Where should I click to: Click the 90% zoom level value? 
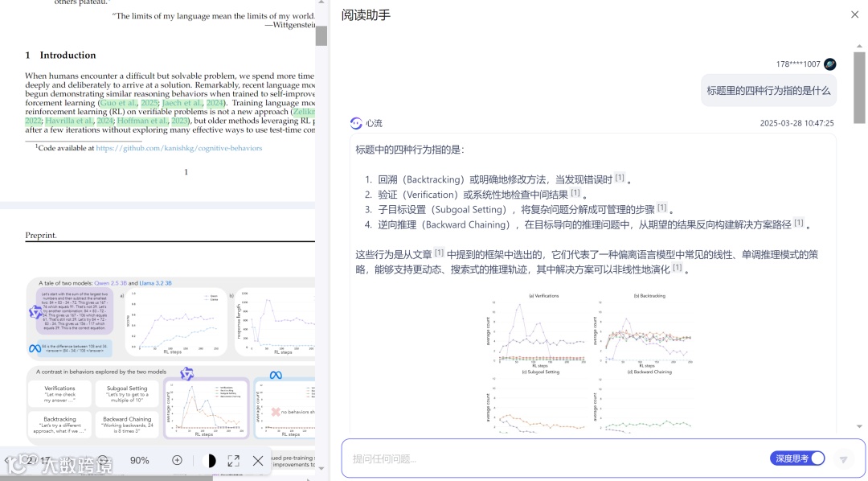[140, 461]
